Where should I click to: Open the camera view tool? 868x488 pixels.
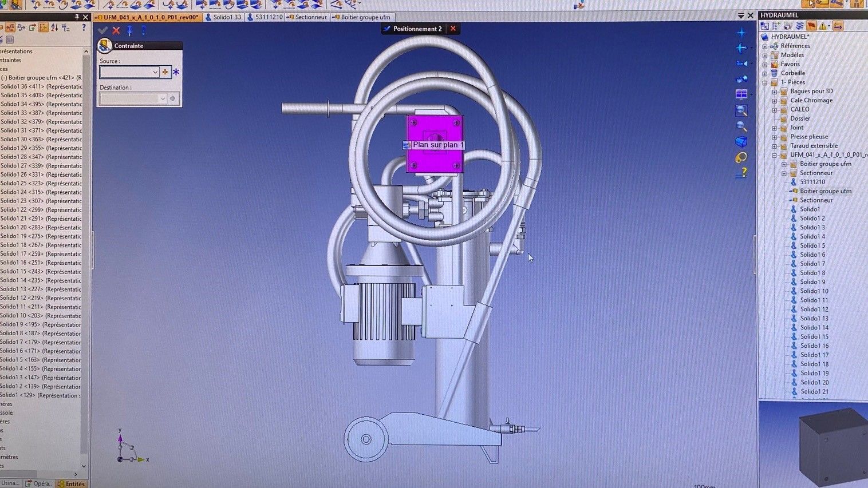(741, 64)
